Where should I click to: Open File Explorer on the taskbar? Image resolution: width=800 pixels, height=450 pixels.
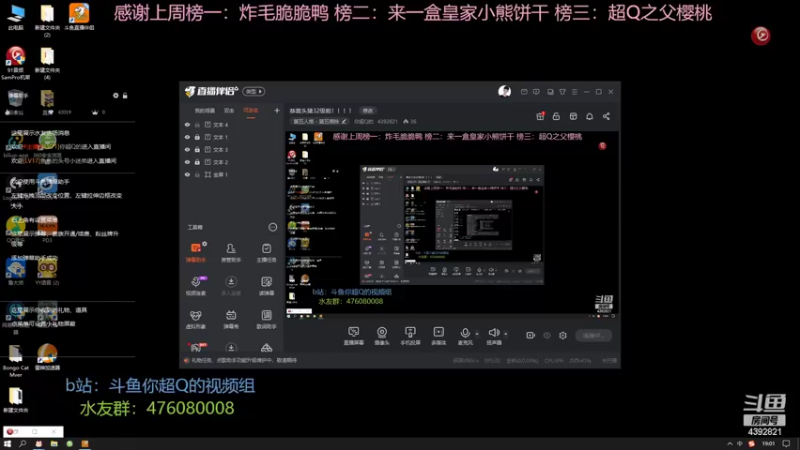coord(54,444)
